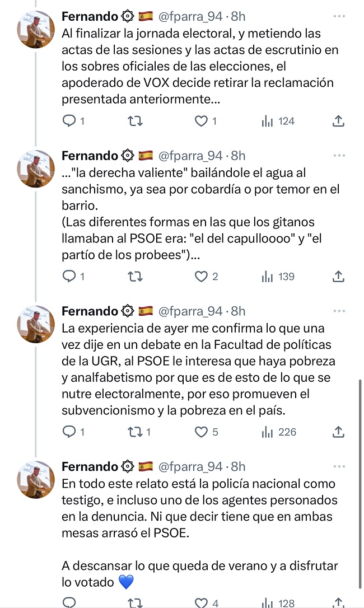Share the "derecha valiente" tweet

click(338, 277)
